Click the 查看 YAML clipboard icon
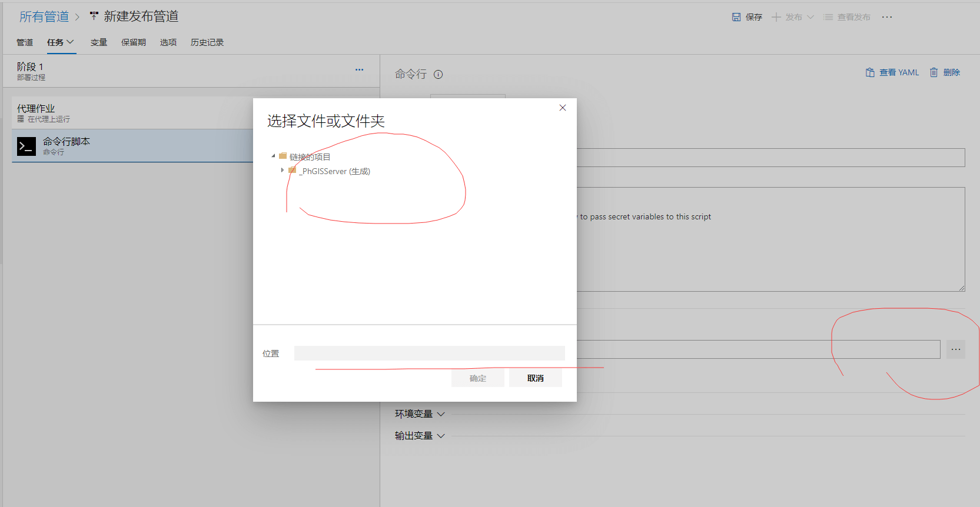 pos(870,72)
